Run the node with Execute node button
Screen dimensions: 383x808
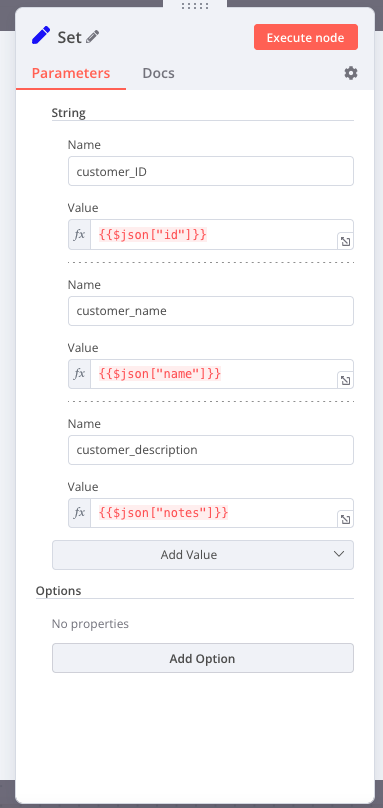click(306, 37)
